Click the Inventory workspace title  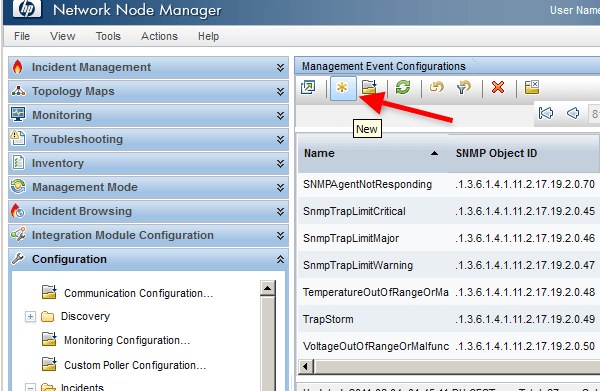click(57, 163)
